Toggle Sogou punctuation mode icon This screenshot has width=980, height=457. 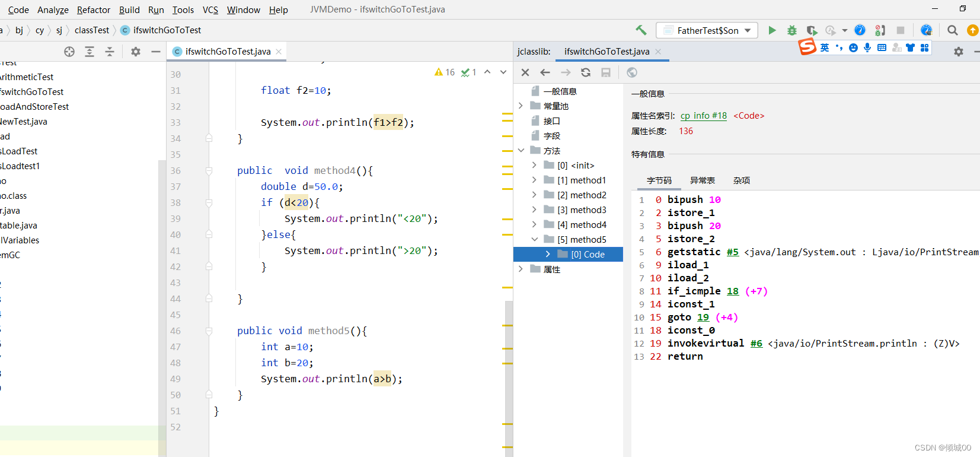pos(839,47)
